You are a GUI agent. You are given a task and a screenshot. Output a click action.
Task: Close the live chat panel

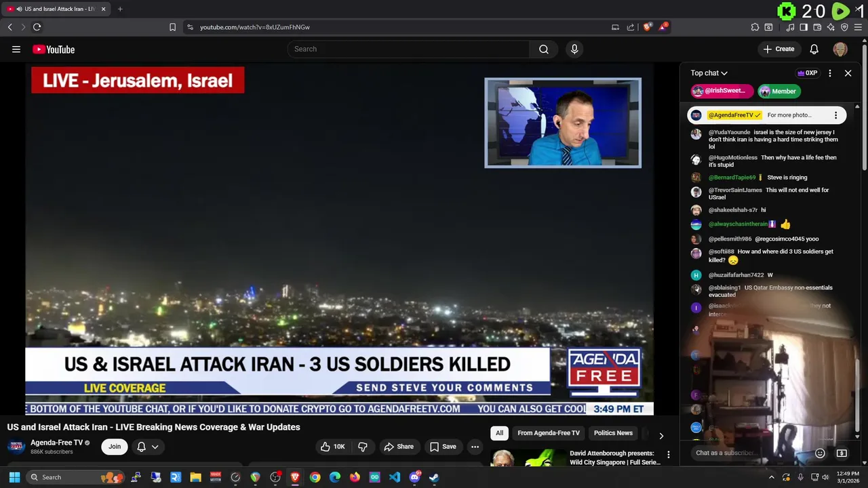click(848, 73)
